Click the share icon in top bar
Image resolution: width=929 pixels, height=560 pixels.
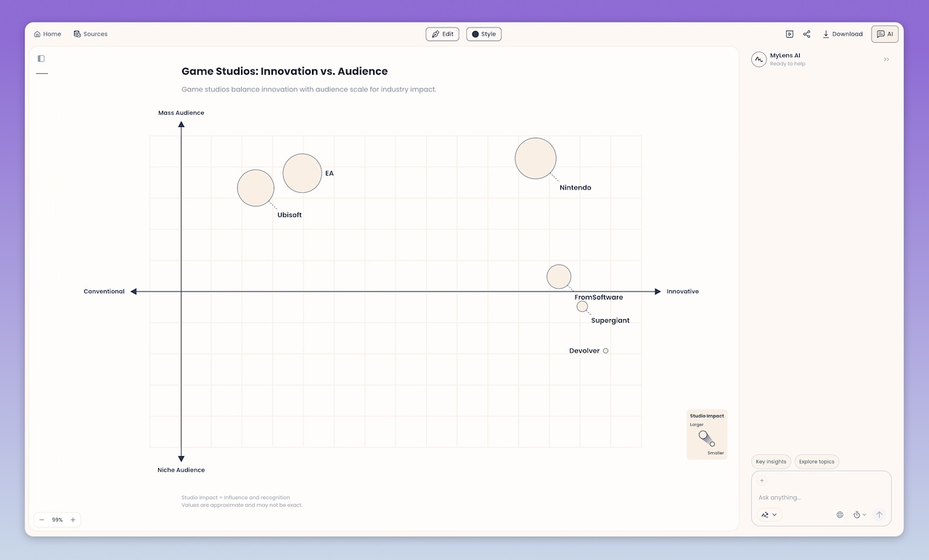807,34
